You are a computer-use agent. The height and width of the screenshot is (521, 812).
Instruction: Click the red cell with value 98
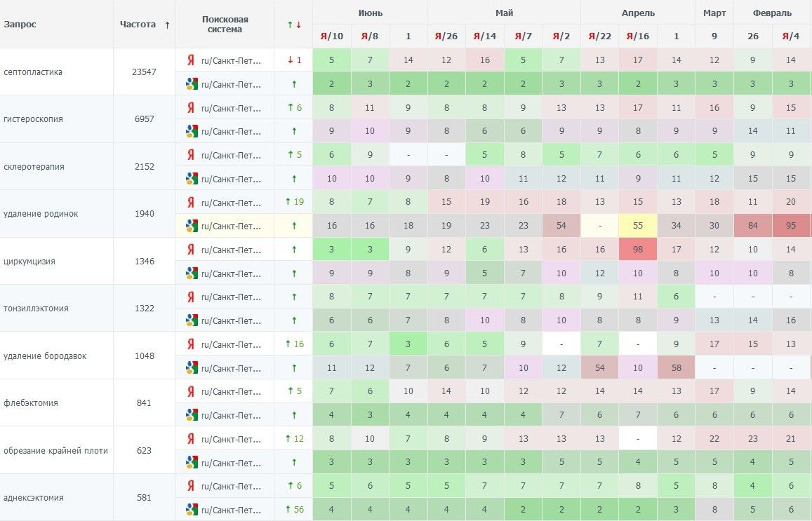coord(638,250)
